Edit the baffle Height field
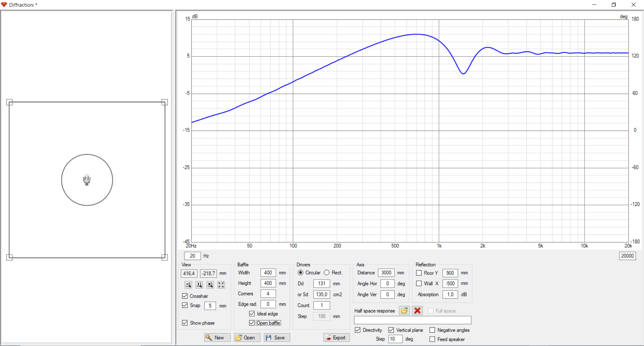Image resolution: width=644 pixels, height=346 pixels. (268, 283)
